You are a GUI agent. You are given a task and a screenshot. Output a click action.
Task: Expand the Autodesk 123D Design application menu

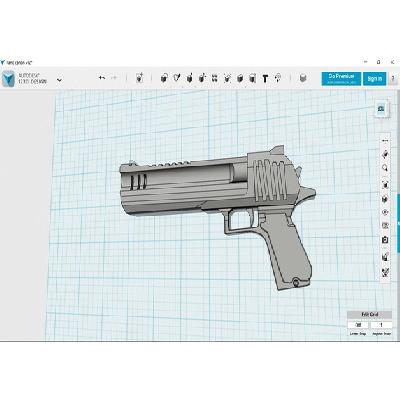[x=59, y=80]
